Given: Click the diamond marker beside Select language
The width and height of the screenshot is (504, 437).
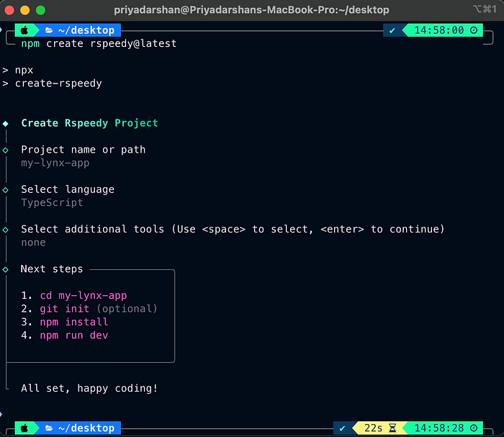Looking at the screenshot, I should (x=6, y=190).
